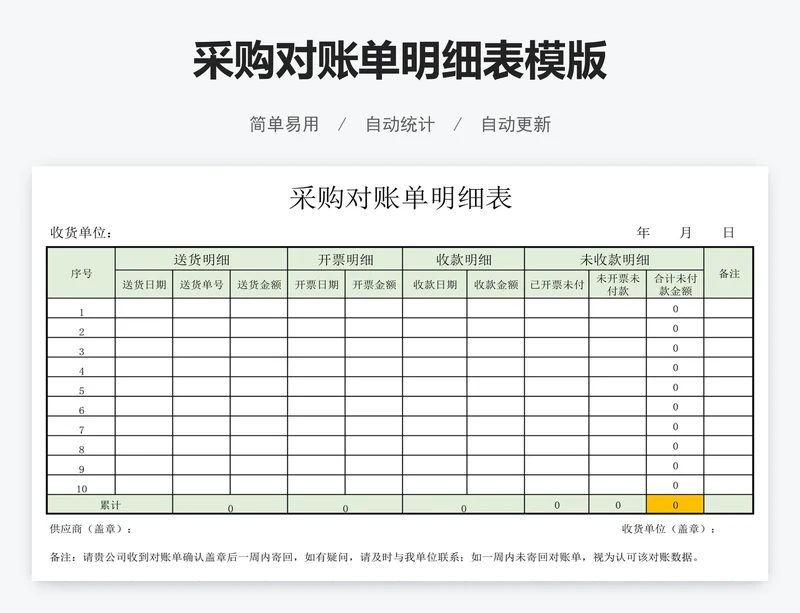Click the 年 date label

tap(643, 233)
